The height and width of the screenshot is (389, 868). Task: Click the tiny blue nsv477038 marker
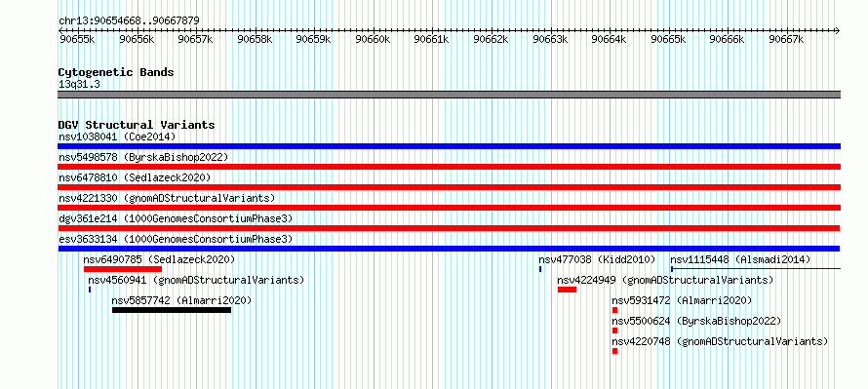tap(540, 269)
